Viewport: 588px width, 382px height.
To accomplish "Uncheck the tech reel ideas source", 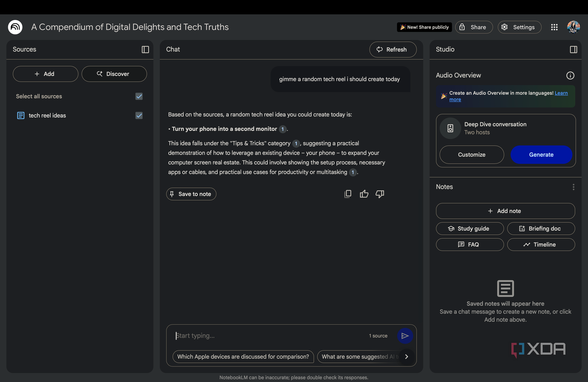I will click(139, 115).
